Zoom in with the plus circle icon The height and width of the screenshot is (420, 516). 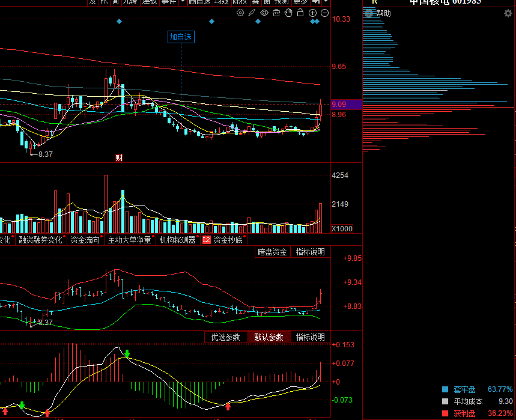click(x=312, y=13)
